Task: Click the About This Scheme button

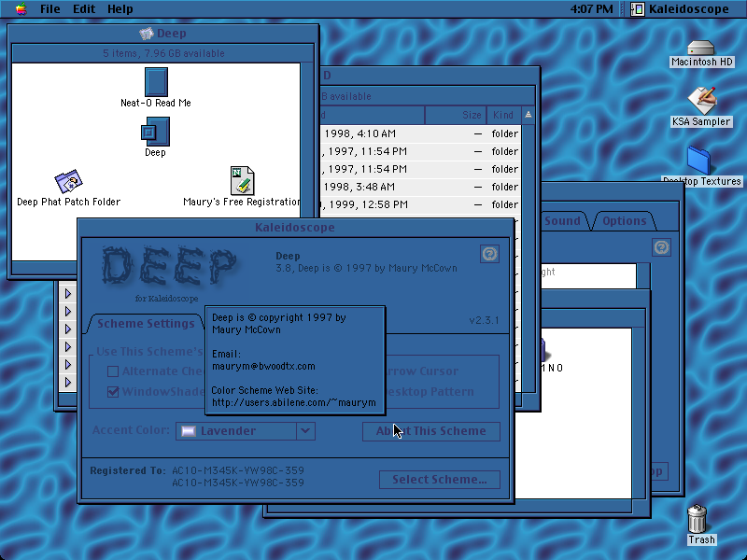Action: (x=431, y=431)
